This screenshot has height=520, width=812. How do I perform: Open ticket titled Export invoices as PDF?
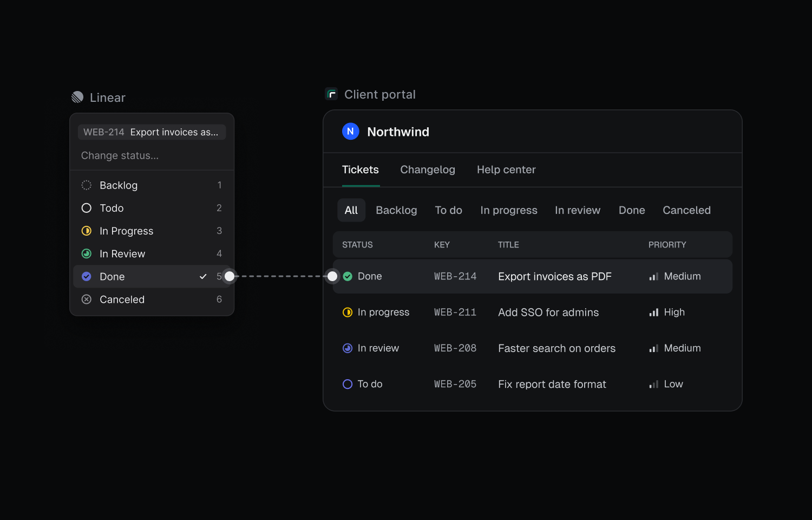[x=555, y=276]
